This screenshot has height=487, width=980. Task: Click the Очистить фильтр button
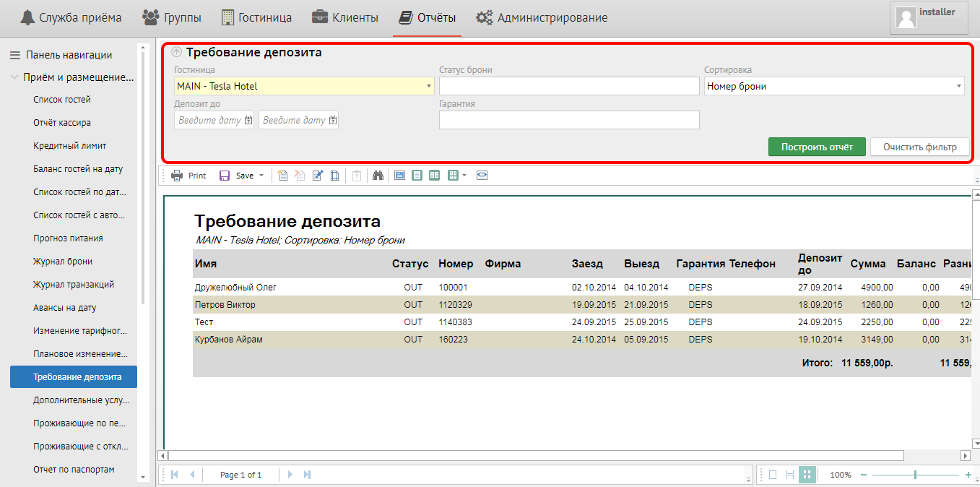(x=919, y=147)
